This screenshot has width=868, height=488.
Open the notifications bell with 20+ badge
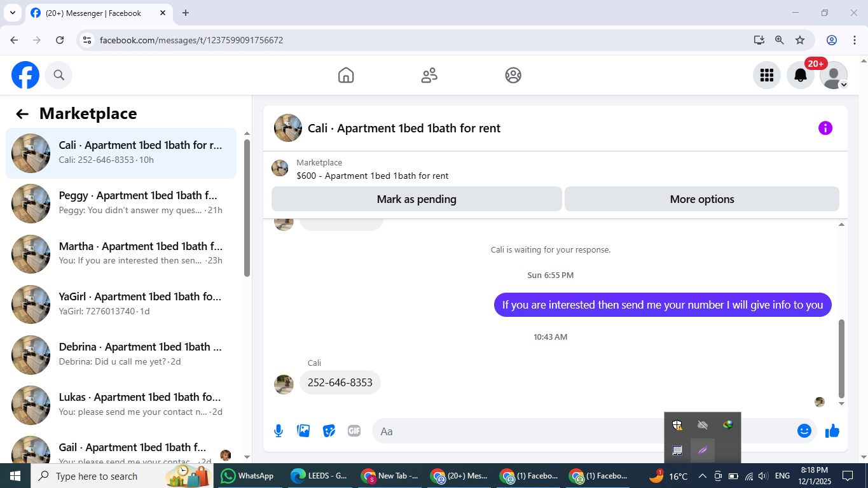point(801,75)
